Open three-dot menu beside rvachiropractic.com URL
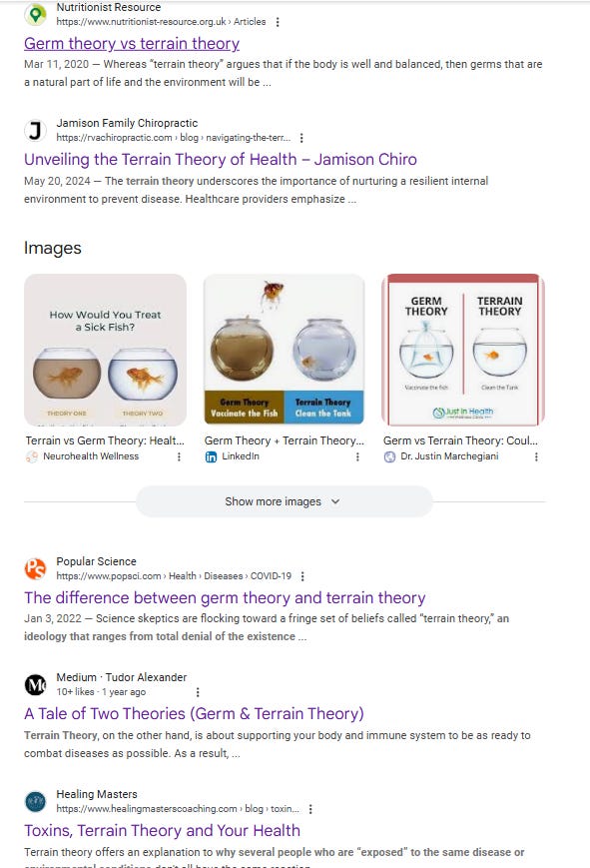 (x=301, y=138)
